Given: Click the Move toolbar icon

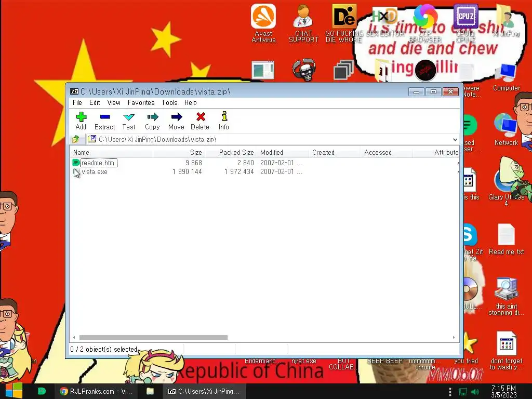Looking at the screenshot, I should coord(176,121).
